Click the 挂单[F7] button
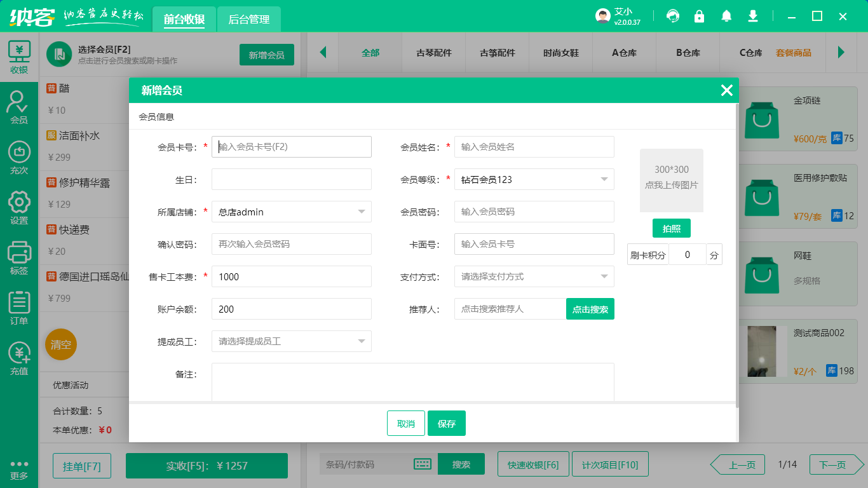The width and height of the screenshot is (868, 488). tap(82, 466)
